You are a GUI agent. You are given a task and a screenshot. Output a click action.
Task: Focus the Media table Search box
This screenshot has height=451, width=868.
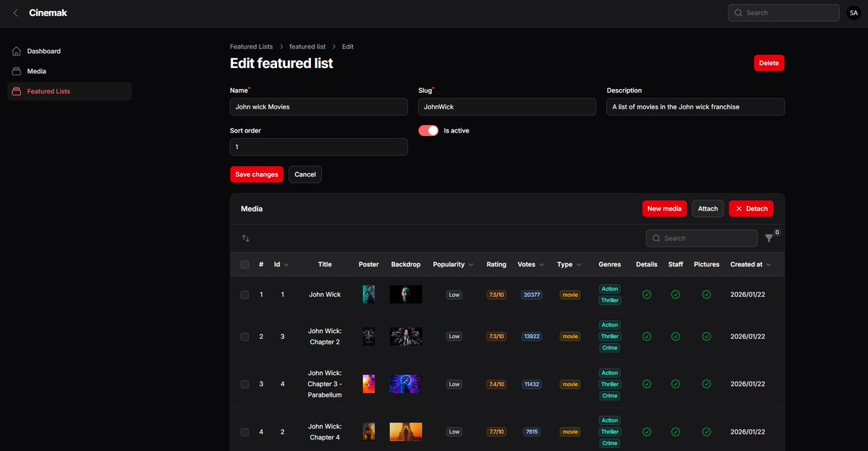(702, 238)
